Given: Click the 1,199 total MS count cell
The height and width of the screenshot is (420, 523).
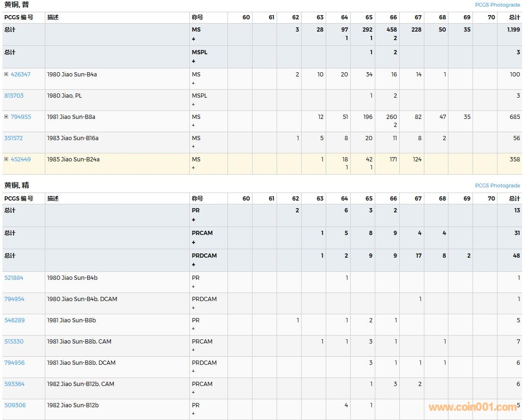Looking at the screenshot, I should tap(513, 30).
